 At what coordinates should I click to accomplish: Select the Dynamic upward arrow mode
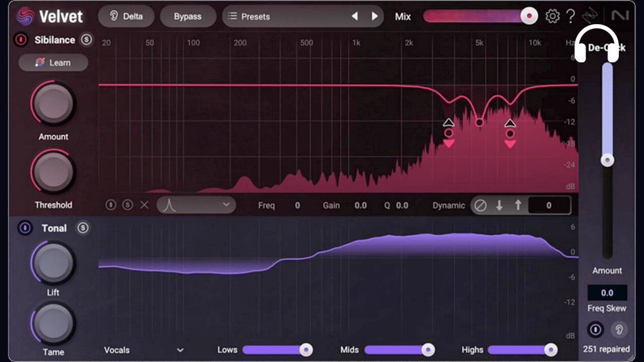(518, 206)
